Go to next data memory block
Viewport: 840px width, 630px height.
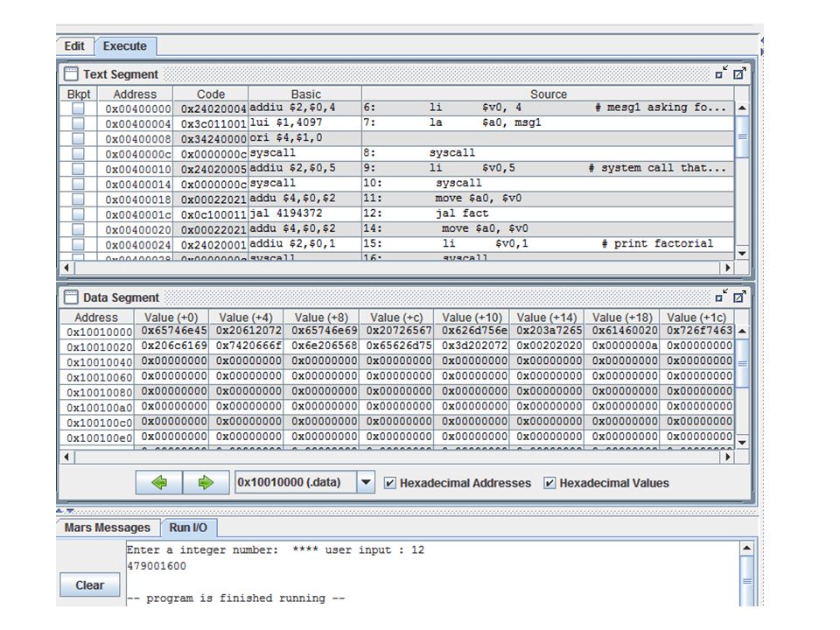pyautogui.click(x=206, y=483)
